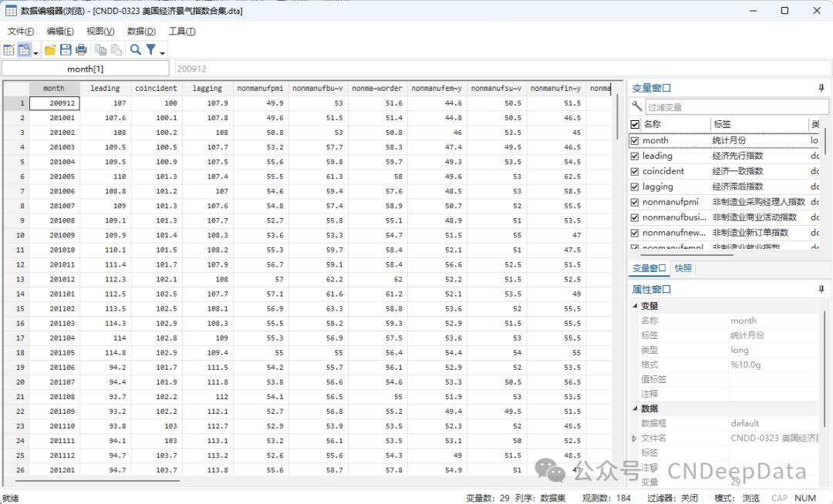Screen dimensions: 833x504
Task: Select the lagging column header
Action: (207, 89)
